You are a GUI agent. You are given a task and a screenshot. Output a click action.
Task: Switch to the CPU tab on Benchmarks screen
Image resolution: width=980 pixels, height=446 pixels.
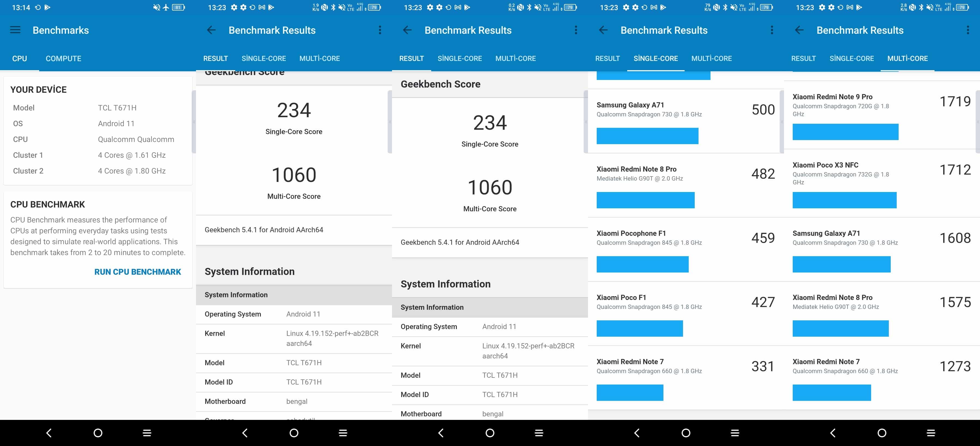coord(19,58)
